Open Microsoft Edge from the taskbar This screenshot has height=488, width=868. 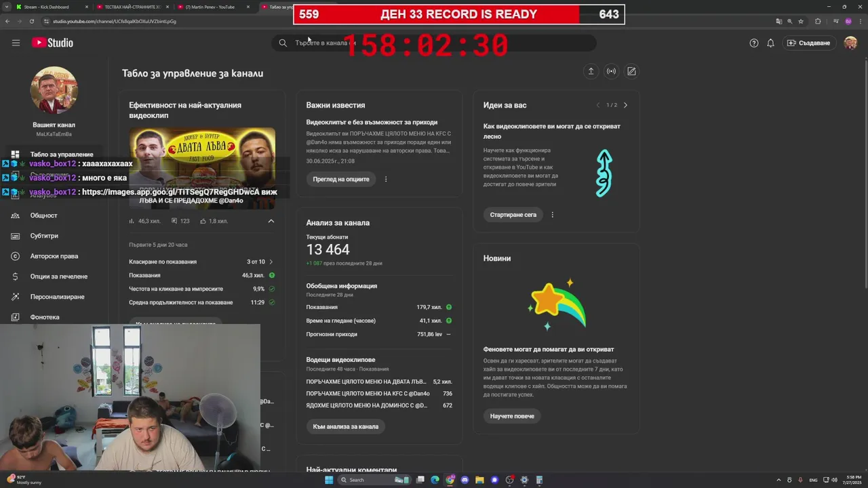435,480
